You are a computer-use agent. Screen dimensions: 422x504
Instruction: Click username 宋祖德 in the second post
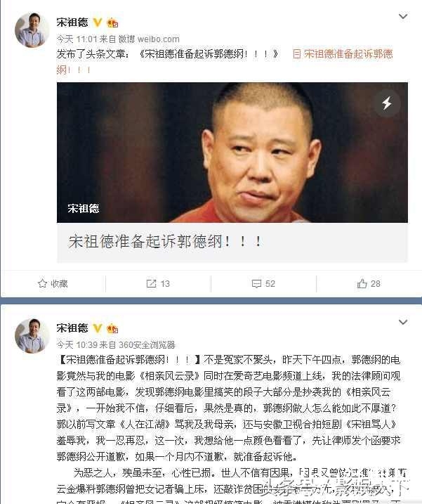pyautogui.click(x=72, y=328)
